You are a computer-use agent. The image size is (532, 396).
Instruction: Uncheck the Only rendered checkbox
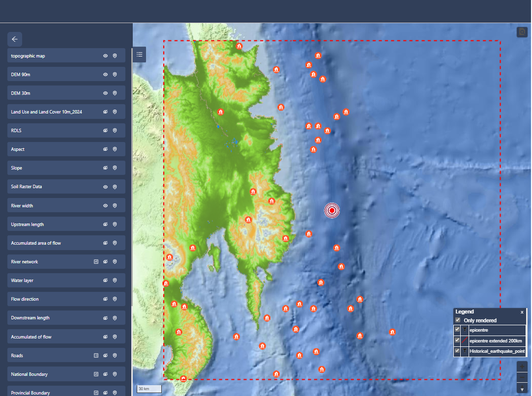click(x=458, y=320)
